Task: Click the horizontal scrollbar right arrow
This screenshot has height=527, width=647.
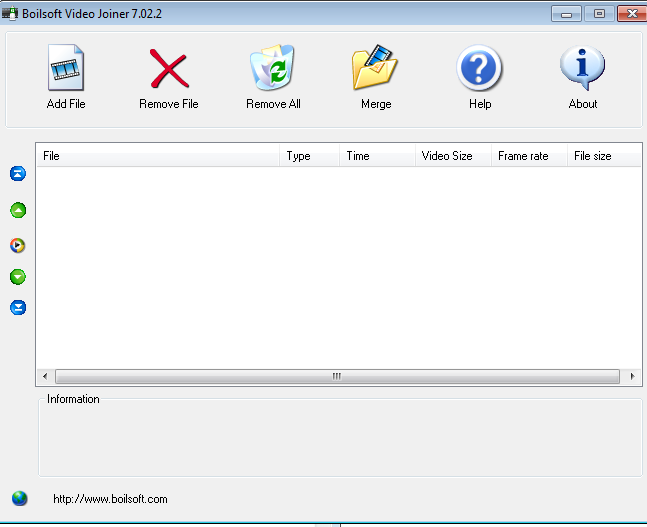Action: click(632, 376)
